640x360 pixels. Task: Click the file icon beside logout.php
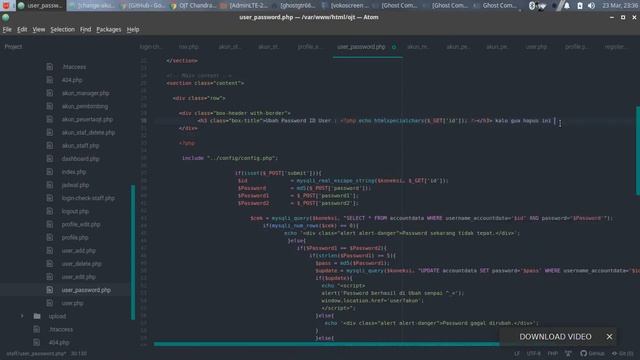(x=49, y=211)
